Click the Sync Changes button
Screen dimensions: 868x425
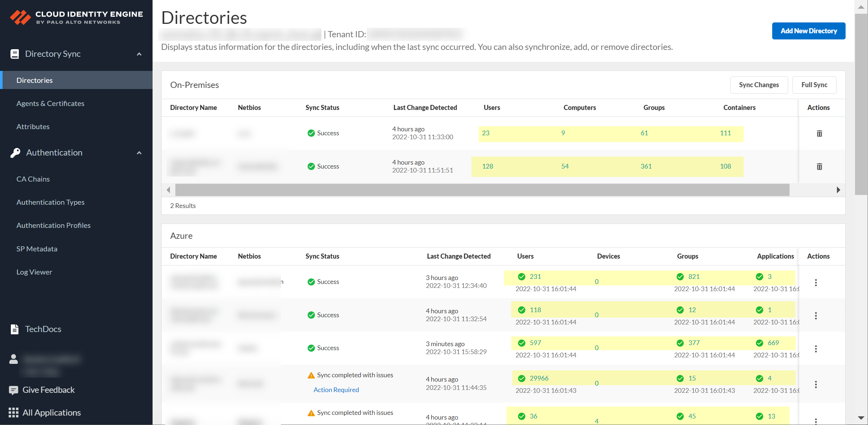[x=758, y=85]
